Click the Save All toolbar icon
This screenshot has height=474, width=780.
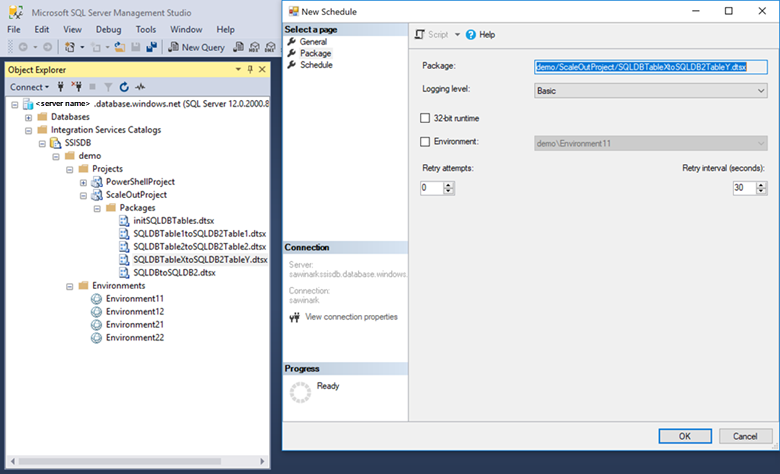(x=152, y=47)
